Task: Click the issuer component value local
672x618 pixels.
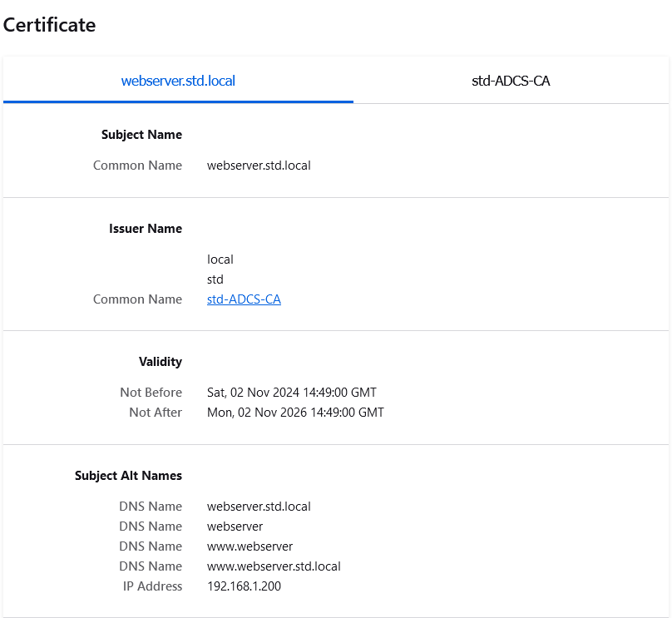Action: [220, 259]
